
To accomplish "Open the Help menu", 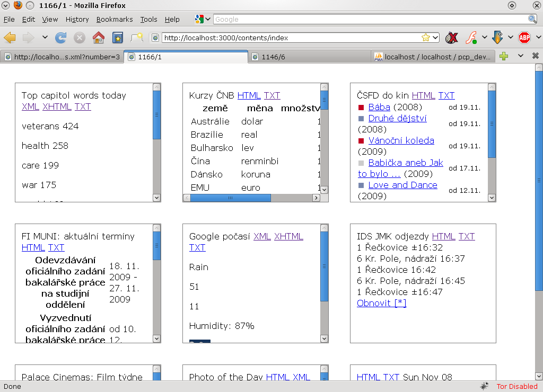I will coord(172,20).
